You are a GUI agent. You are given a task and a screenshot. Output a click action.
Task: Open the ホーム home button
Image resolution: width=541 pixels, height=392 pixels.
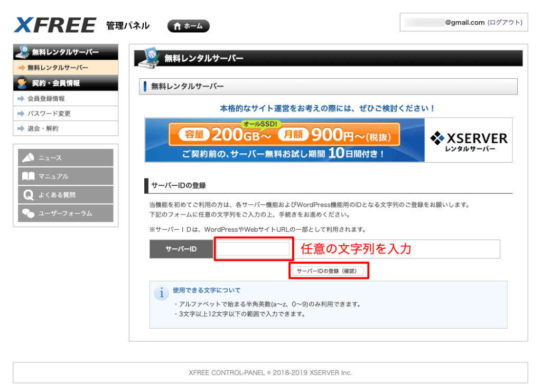(189, 26)
